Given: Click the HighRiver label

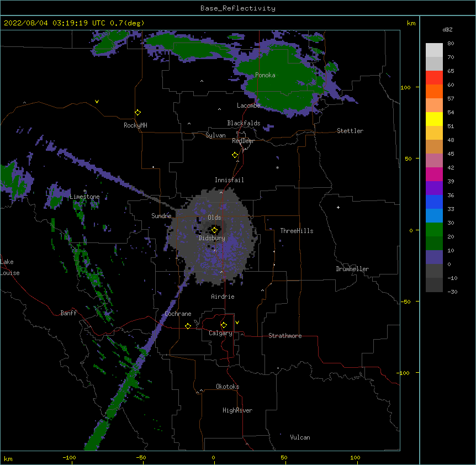Looking at the screenshot, I should [x=237, y=410].
